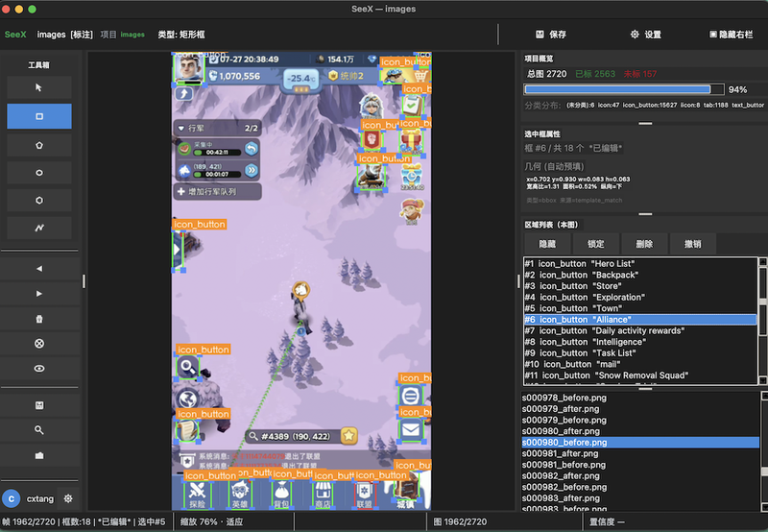Click the SeeX logo
The width and height of the screenshot is (768, 532).
coord(15,35)
